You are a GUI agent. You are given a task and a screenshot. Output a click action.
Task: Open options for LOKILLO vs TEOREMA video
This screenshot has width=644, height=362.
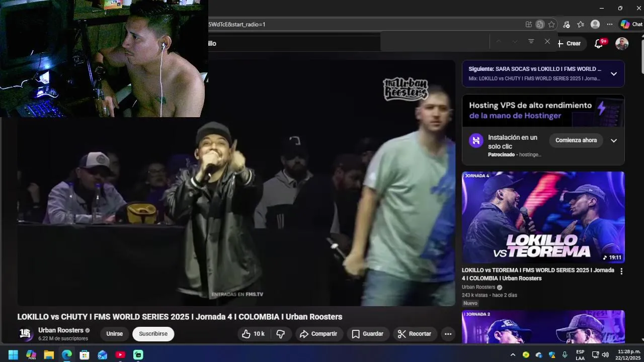click(621, 271)
